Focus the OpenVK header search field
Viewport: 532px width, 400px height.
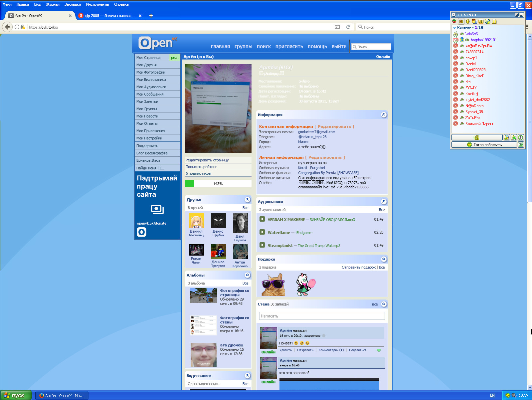pos(371,47)
